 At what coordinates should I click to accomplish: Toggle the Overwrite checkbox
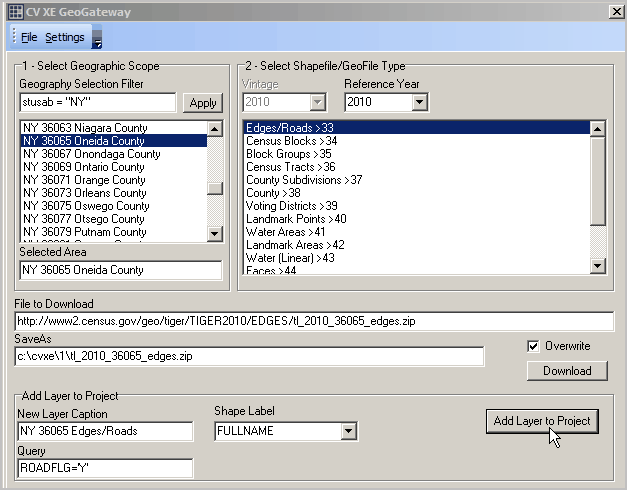[533, 346]
